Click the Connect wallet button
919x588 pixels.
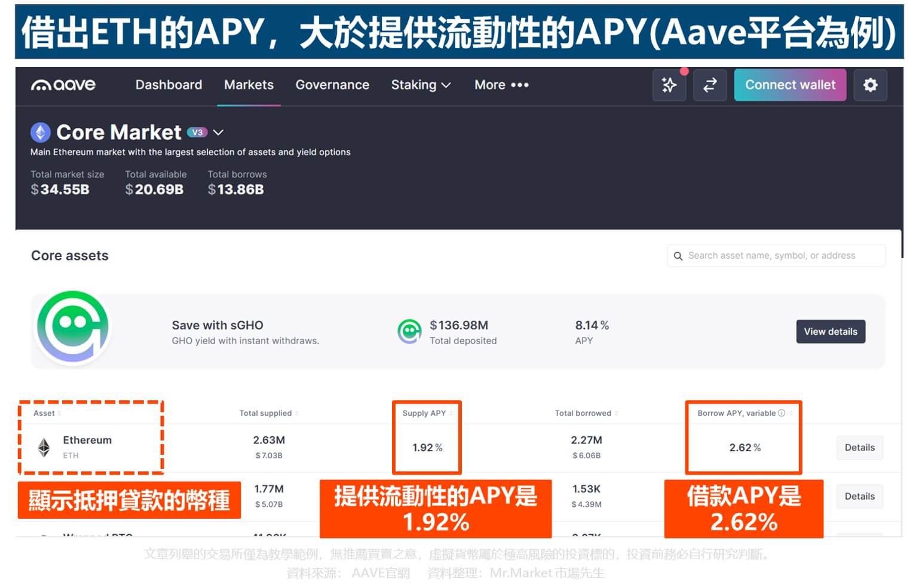[790, 85]
